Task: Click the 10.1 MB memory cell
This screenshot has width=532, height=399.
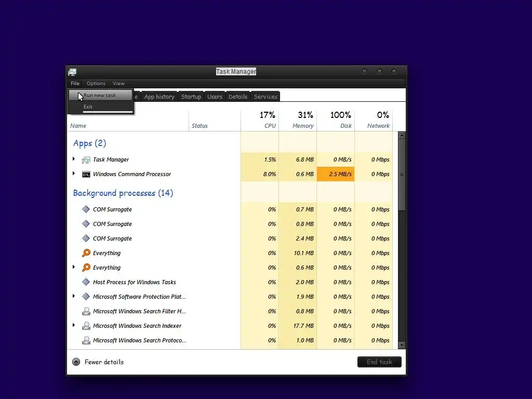Action: point(298,253)
